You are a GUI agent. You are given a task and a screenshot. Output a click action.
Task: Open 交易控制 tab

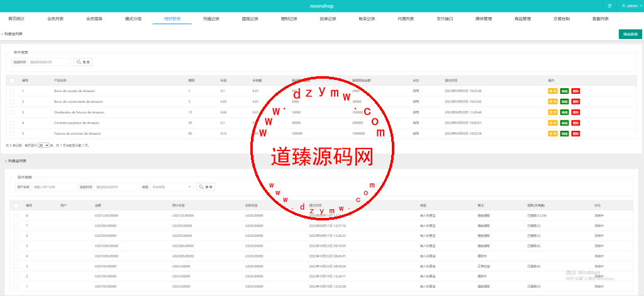pyautogui.click(x=562, y=19)
